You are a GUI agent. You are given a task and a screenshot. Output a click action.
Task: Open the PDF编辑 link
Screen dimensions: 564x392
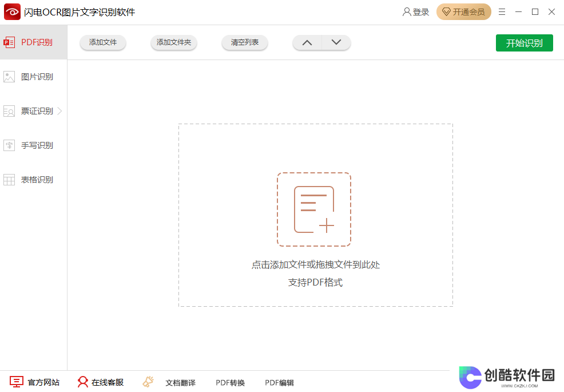(280, 383)
